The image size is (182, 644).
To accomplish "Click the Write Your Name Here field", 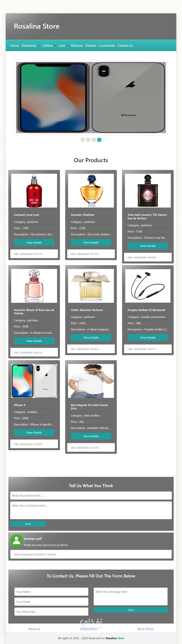I will pyautogui.click(x=91, y=496).
